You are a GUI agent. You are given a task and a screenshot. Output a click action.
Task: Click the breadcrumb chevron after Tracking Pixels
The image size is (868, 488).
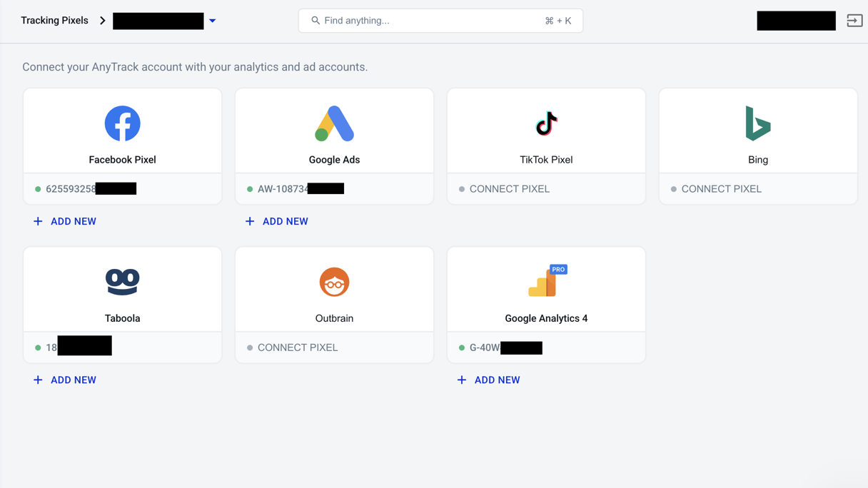103,21
